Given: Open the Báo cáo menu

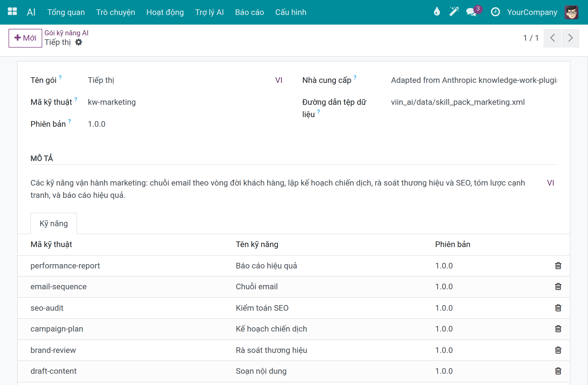Looking at the screenshot, I should click(249, 12).
